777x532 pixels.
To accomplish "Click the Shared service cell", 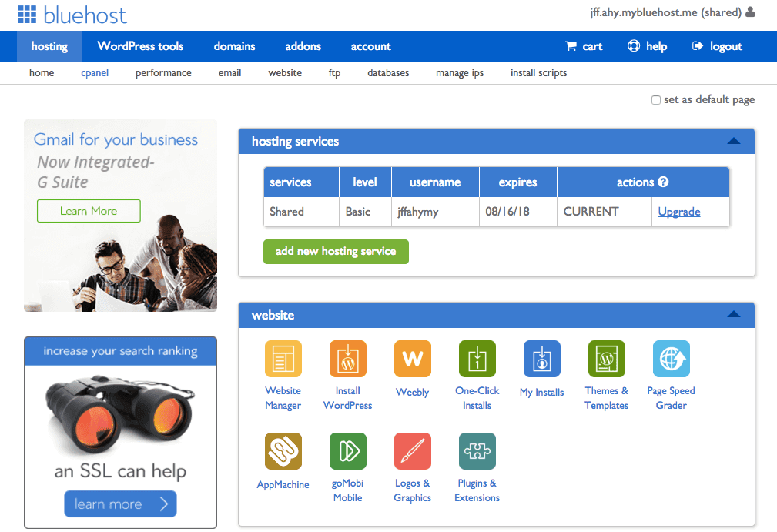I will click(301, 212).
